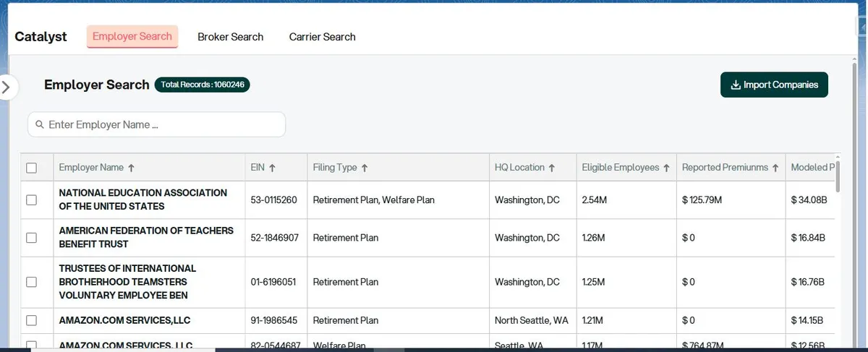Click the $16.76B modeled value

808,283
